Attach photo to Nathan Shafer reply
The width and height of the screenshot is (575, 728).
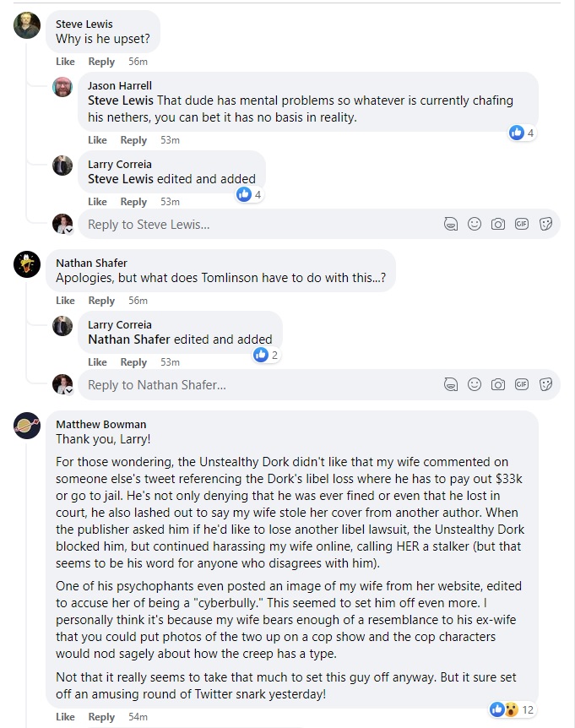tap(498, 384)
